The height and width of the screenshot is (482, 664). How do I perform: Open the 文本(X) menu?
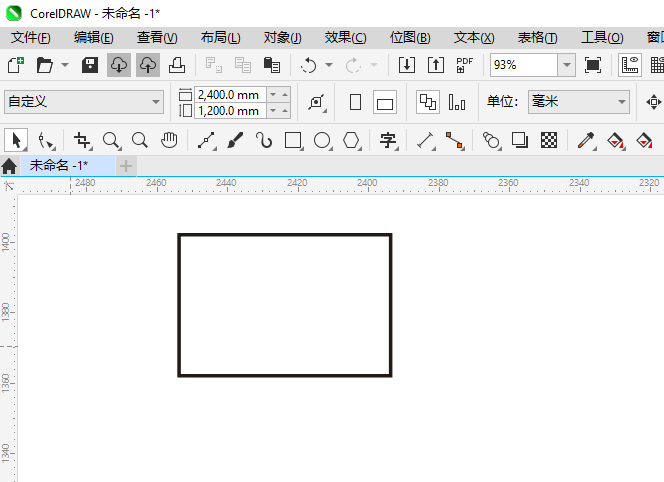[x=474, y=38]
